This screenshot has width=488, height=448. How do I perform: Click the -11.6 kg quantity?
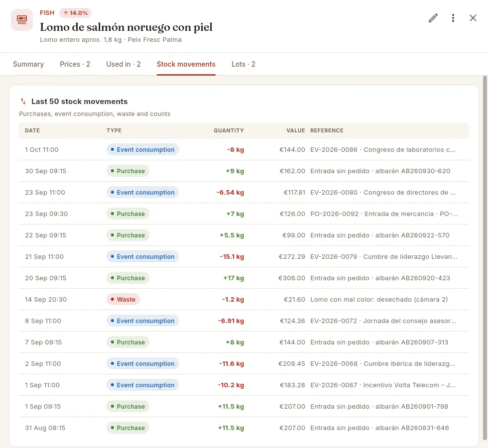tap(231, 364)
